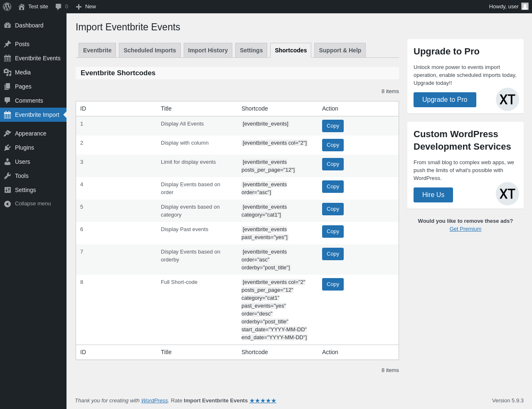
Task: Click Collapse menu text
Action: [33, 204]
